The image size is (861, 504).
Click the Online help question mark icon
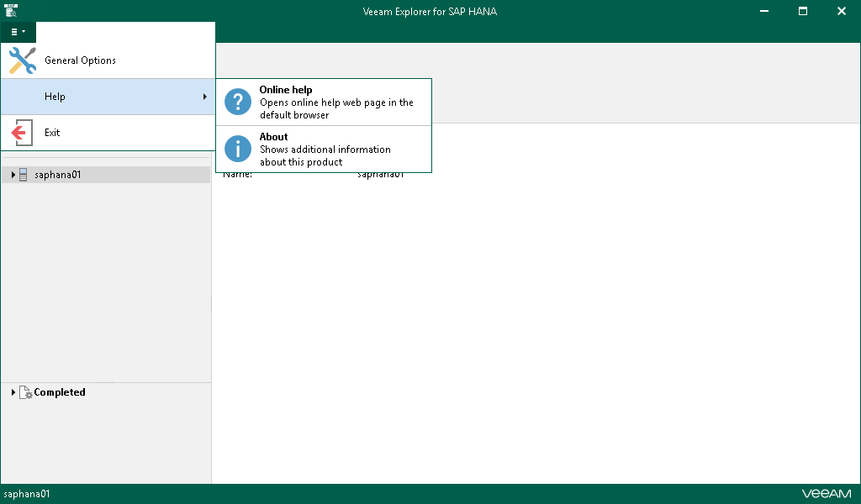pos(238,102)
